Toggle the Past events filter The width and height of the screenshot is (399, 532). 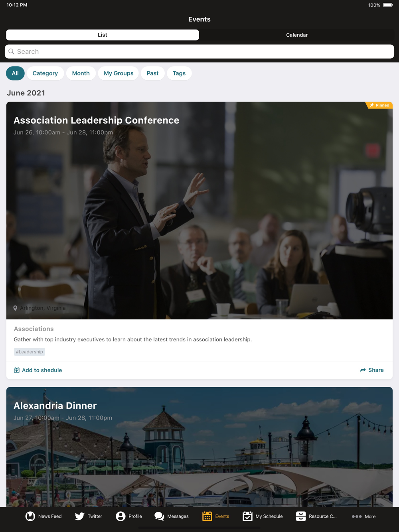pos(152,73)
